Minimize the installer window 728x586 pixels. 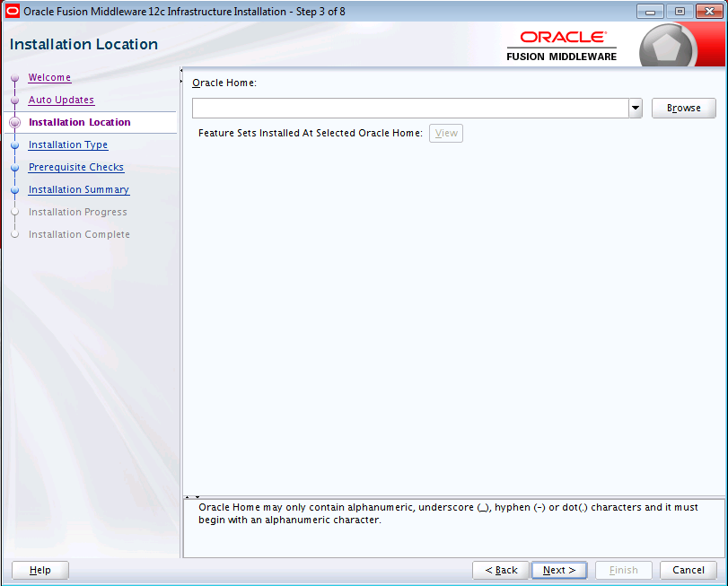point(650,12)
